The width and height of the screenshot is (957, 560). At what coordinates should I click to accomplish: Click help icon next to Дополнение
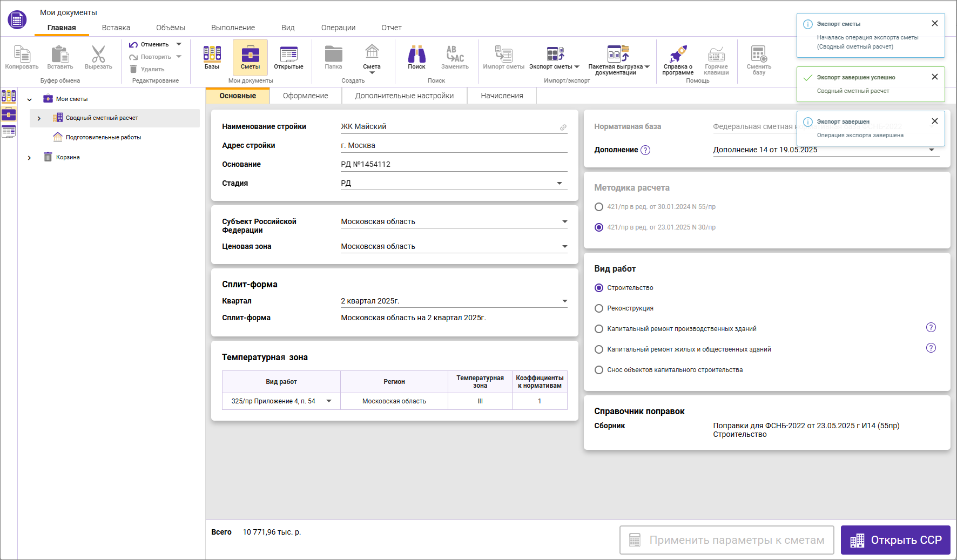click(645, 150)
